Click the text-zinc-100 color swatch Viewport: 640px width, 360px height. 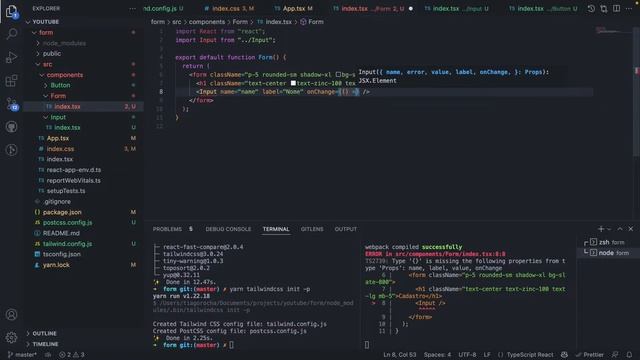[x=293, y=83]
